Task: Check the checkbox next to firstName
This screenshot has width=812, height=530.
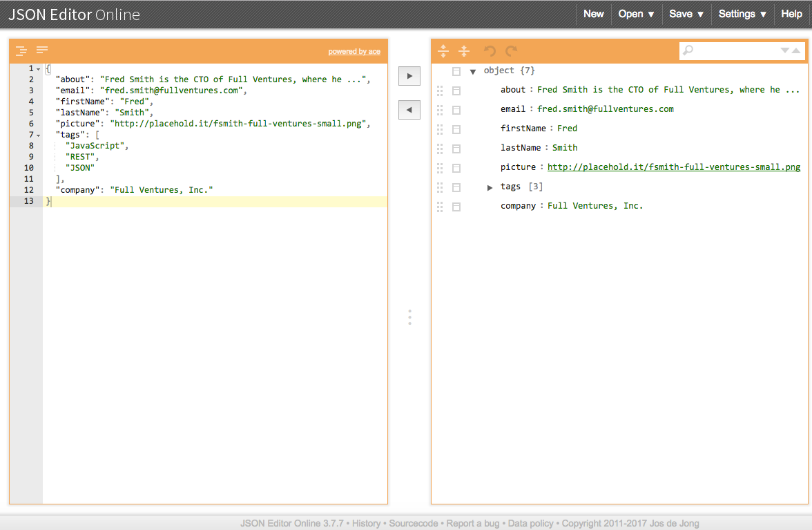Action: click(x=457, y=128)
